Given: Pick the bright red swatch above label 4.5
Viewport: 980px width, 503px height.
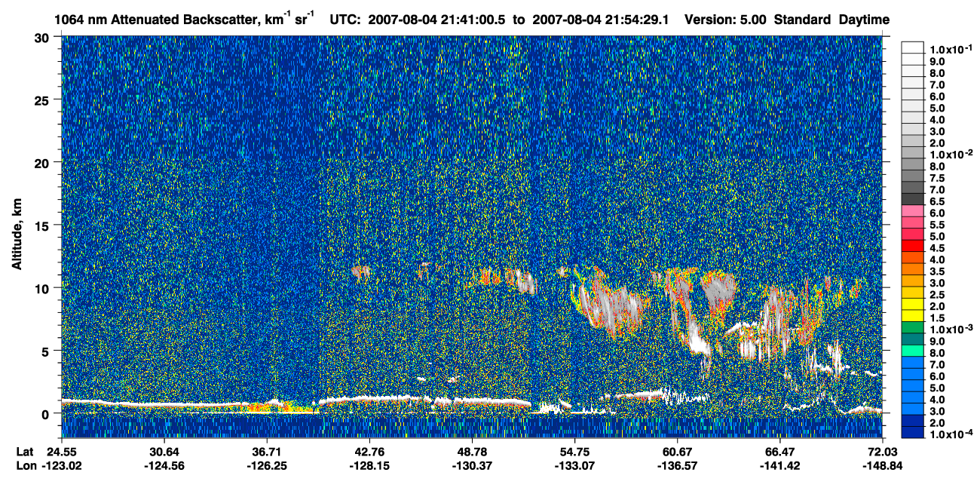Looking at the screenshot, I should tap(912, 246).
